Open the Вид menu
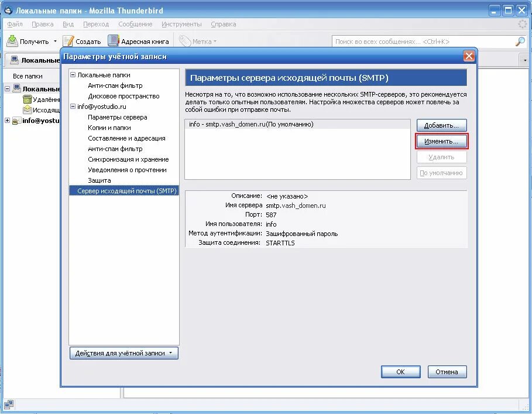This screenshot has width=532, height=414. pos(68,24)
